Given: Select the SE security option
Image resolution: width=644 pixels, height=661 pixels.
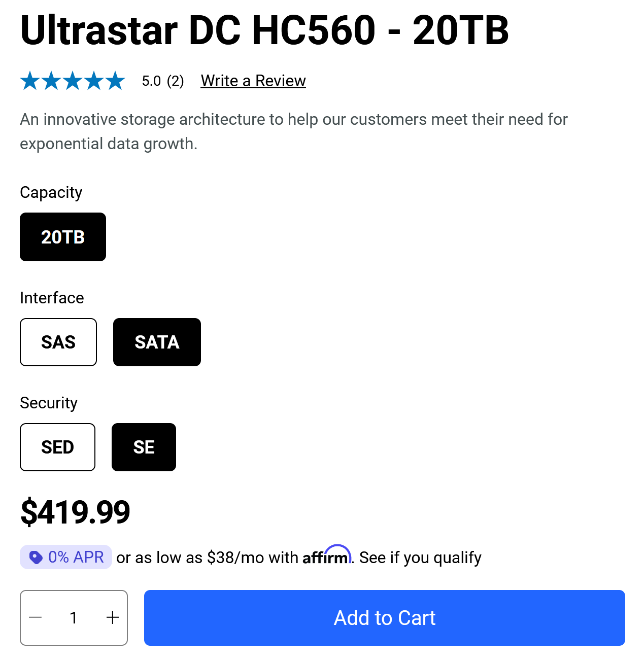Looking at the screenshot, I should (144, 447).
